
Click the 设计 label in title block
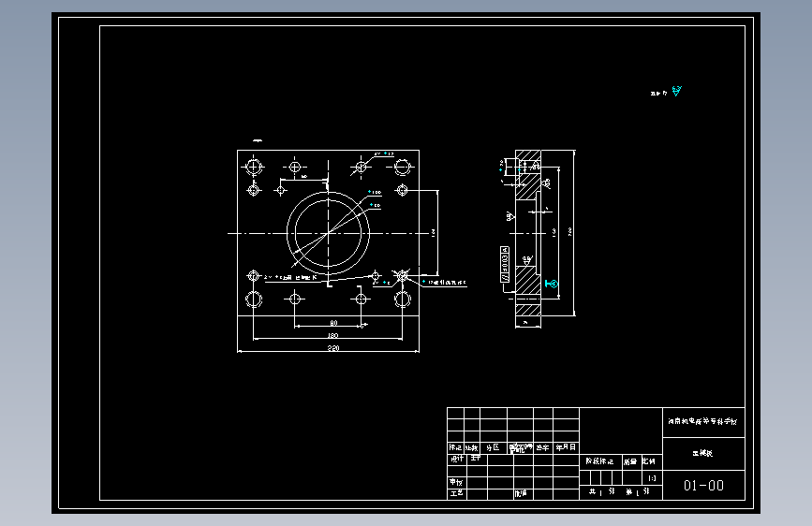(x=457, y=459)
